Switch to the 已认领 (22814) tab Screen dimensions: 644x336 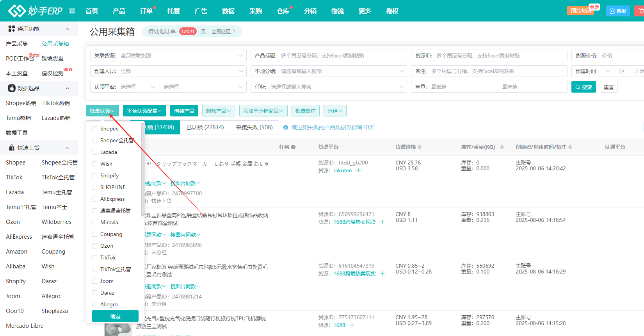coord(205,127)
